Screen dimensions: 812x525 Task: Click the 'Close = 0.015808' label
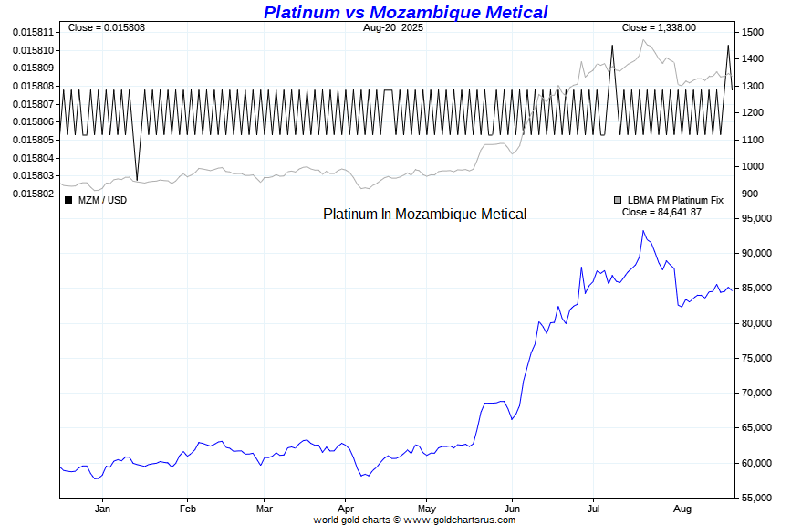[x=107, y=27]
